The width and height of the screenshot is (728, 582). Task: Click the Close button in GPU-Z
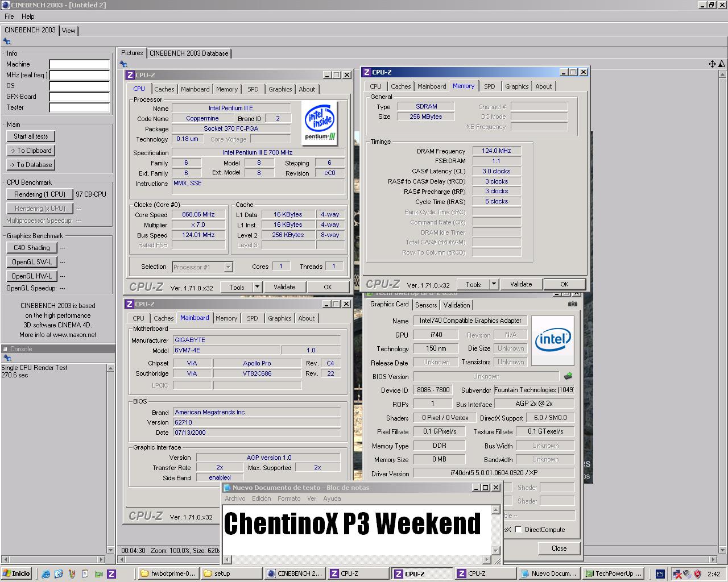click(559, 548)
